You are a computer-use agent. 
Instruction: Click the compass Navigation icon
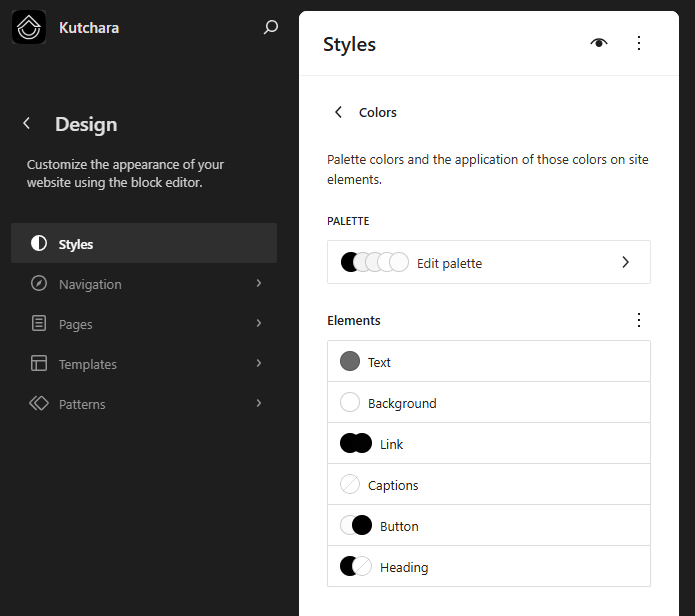(39, 283)
